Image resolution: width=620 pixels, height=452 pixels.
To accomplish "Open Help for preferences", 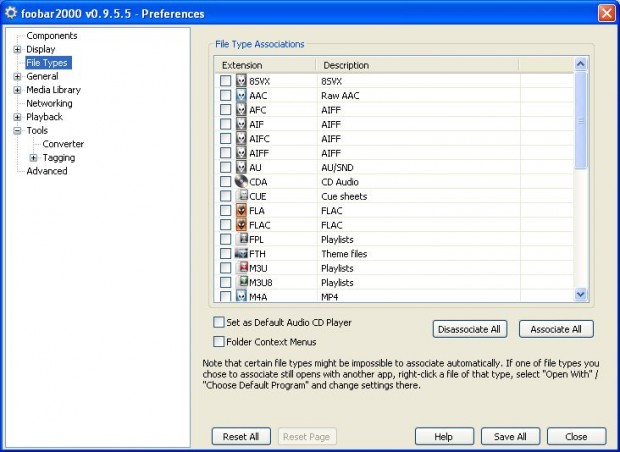I will coord(444,436).
